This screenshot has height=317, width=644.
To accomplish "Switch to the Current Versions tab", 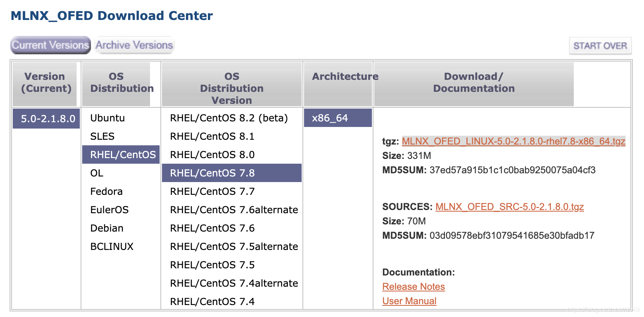I will pyautogui.click(x=50, y=45).
